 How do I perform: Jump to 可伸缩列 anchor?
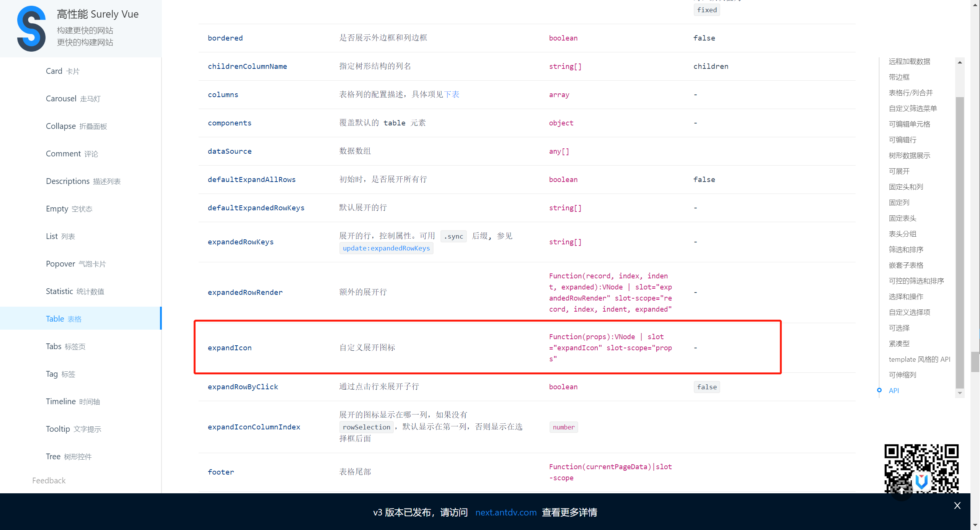902,375
